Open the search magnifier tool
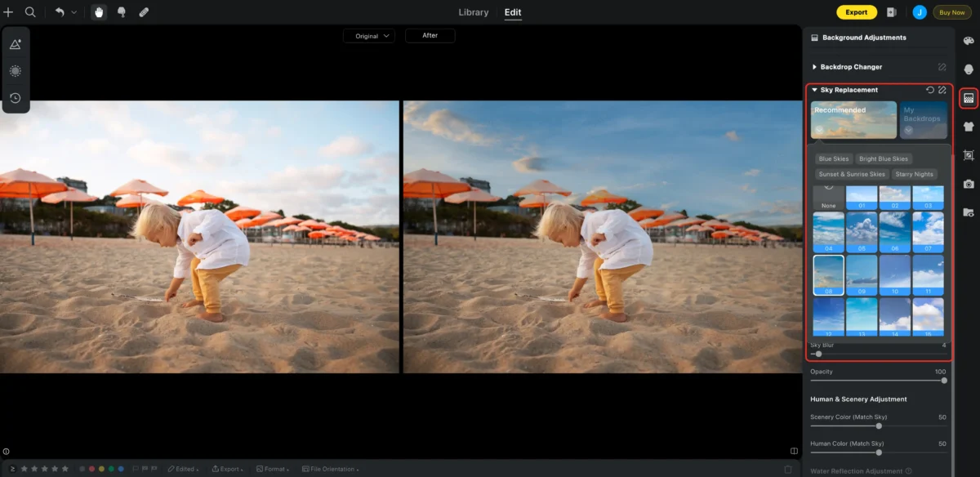The height and width of the screenshot is (477, 980). [x=30, y=12]
